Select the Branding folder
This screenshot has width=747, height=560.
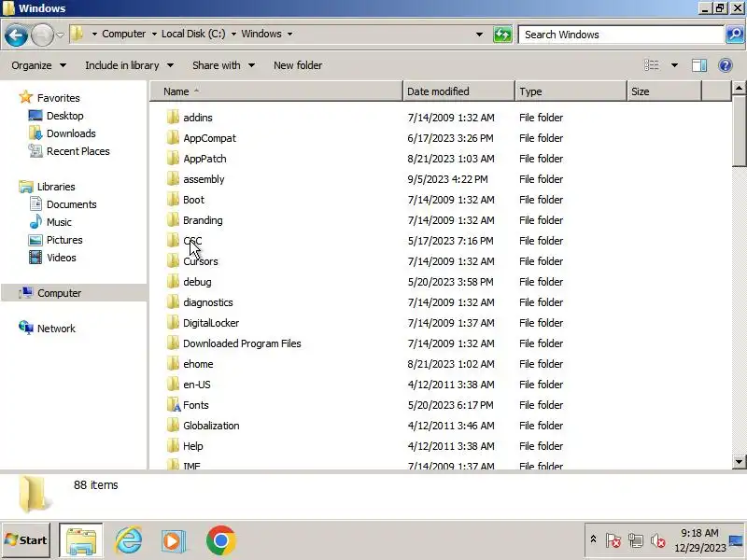[203, 220]
